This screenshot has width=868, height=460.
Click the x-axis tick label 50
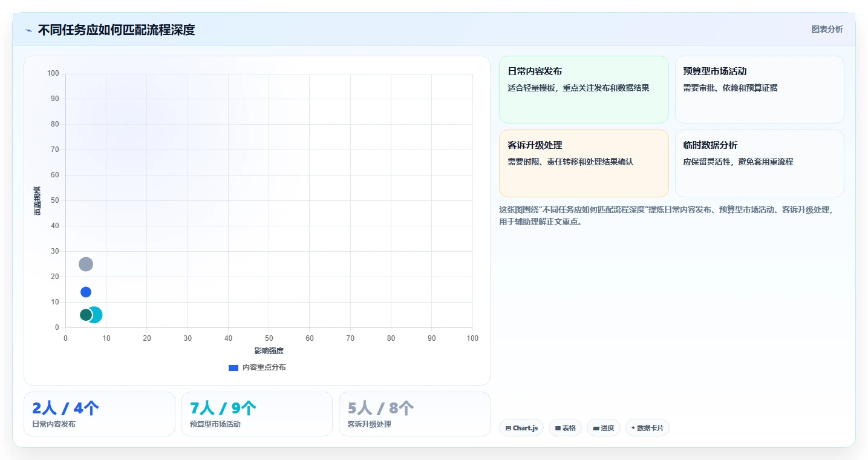pos(269,338)
